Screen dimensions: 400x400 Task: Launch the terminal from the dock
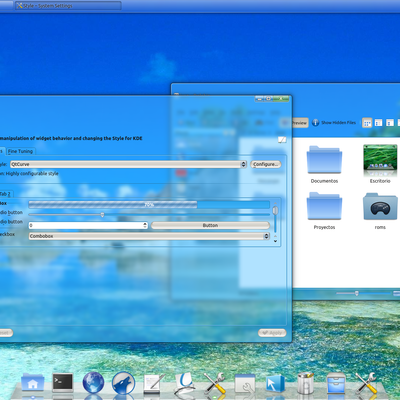(x=63, y=382)
